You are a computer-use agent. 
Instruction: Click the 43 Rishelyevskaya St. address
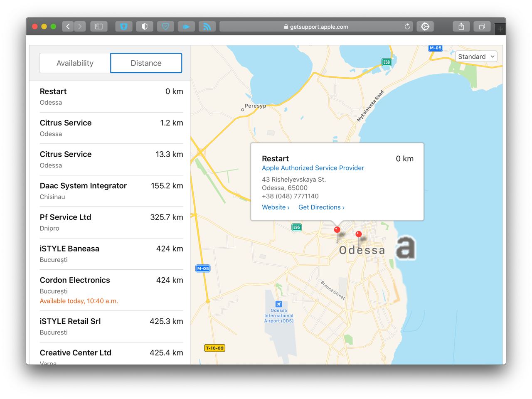coord(294,180)
